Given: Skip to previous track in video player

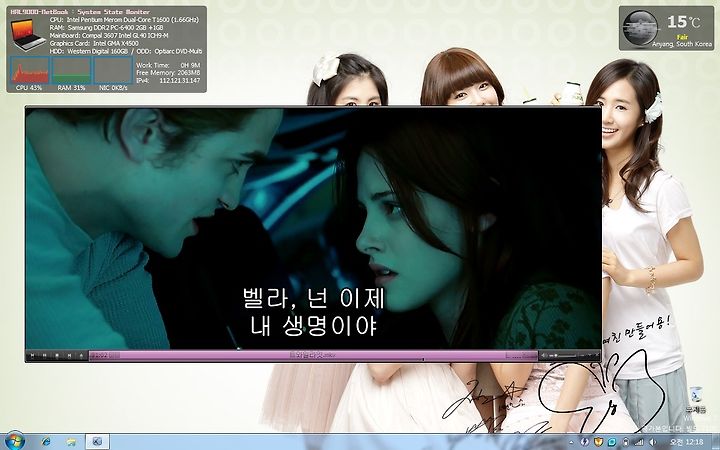Looking at the screenshot, I should tap(32, 355).
